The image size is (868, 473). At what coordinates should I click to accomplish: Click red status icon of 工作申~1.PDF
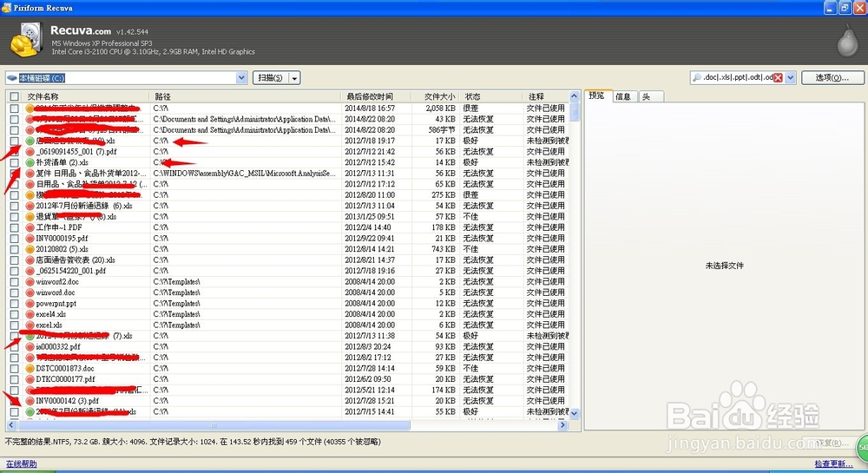30,227
